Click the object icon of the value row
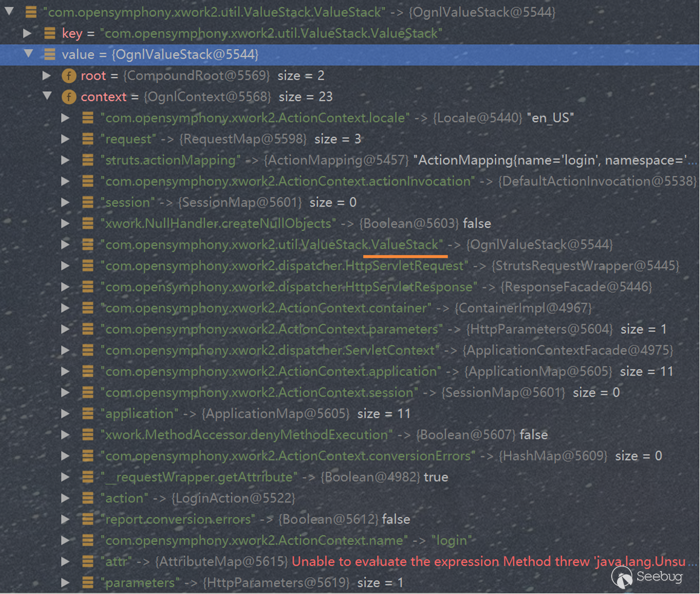 tap(50, 54)
